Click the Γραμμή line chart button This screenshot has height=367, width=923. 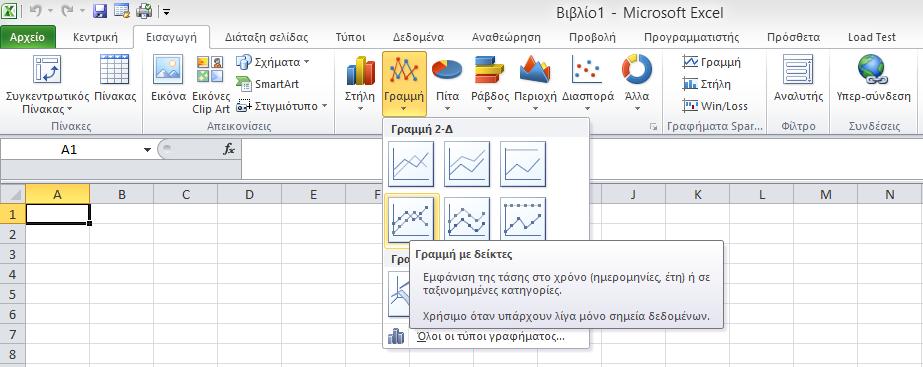[x=404, y=84]
